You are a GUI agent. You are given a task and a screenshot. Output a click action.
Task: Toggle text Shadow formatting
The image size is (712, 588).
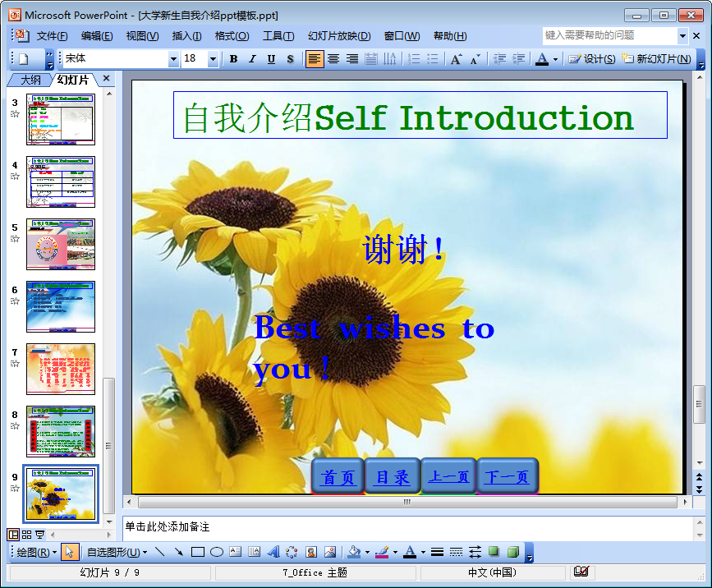click(x=291, y=59)
